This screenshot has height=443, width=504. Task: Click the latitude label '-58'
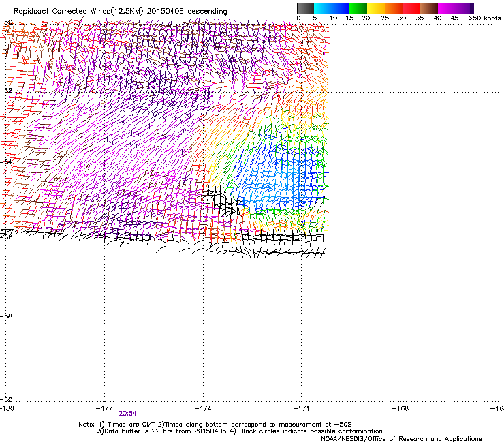[x=6, y=316]
